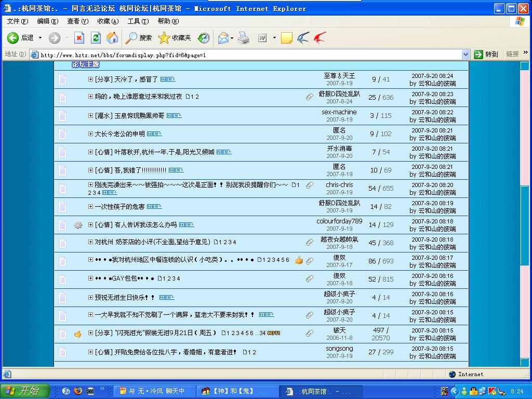Open thread 叶落秋开,杭州一年
532x399 pixels.
click(x=164, y=152)
